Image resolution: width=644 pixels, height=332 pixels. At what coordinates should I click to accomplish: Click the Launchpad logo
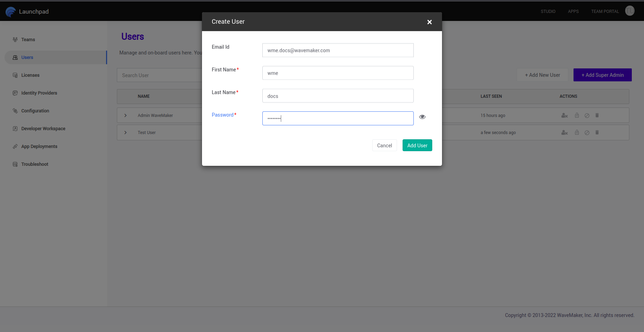[x=27, y=11]
